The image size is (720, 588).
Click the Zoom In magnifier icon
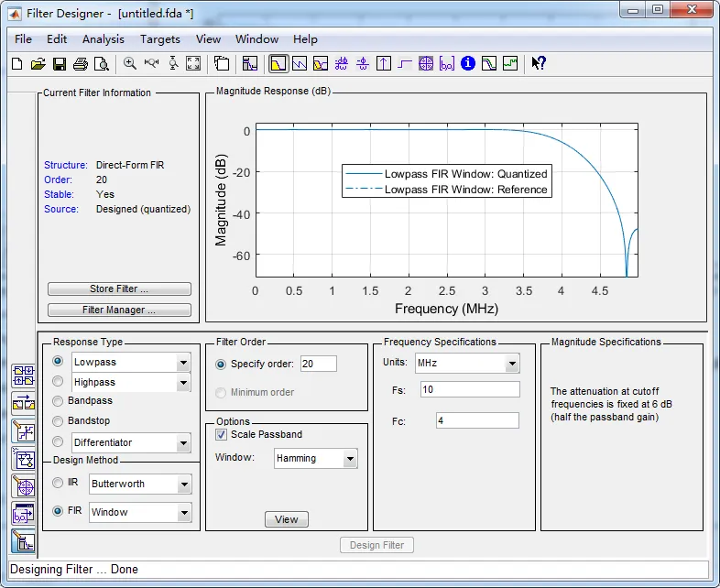tap(130, 64)
